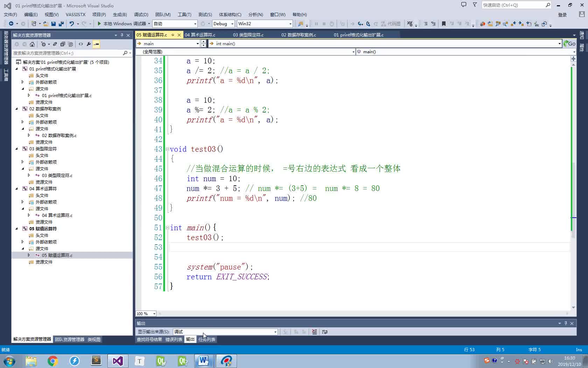Clear all output in Output panel
The width and height of the screenshot is (588, 368).
tap(315, 332)
